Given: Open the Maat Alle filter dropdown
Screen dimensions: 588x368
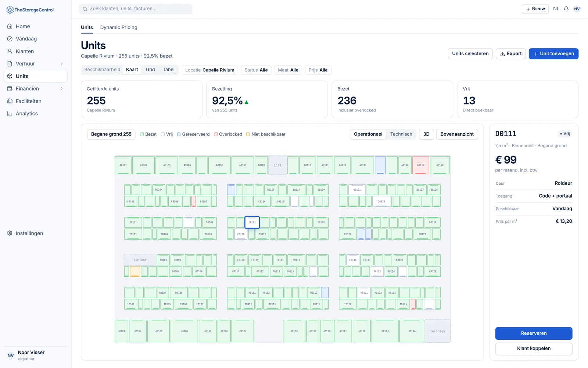Looking at the screenshot, I should click(288, 70).
